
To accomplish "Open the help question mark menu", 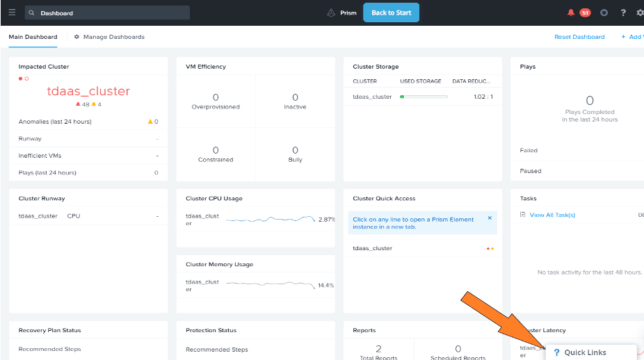I will point(623,13).
